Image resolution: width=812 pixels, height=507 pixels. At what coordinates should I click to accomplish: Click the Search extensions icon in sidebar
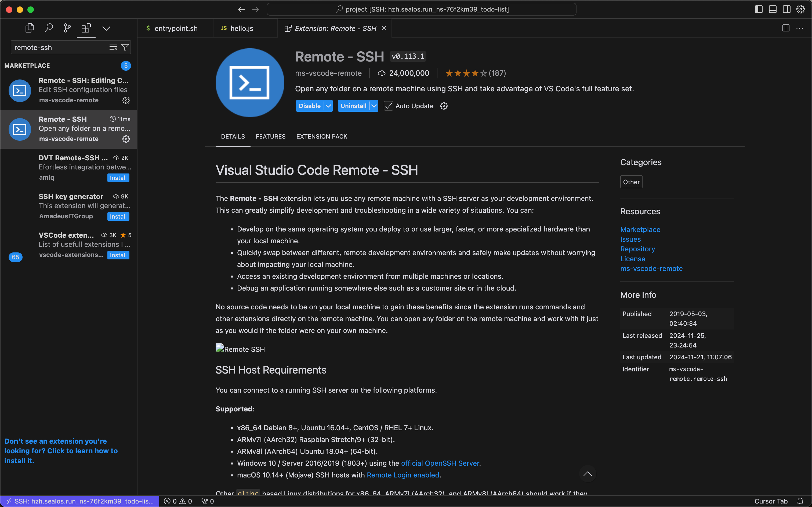[49, 27]
